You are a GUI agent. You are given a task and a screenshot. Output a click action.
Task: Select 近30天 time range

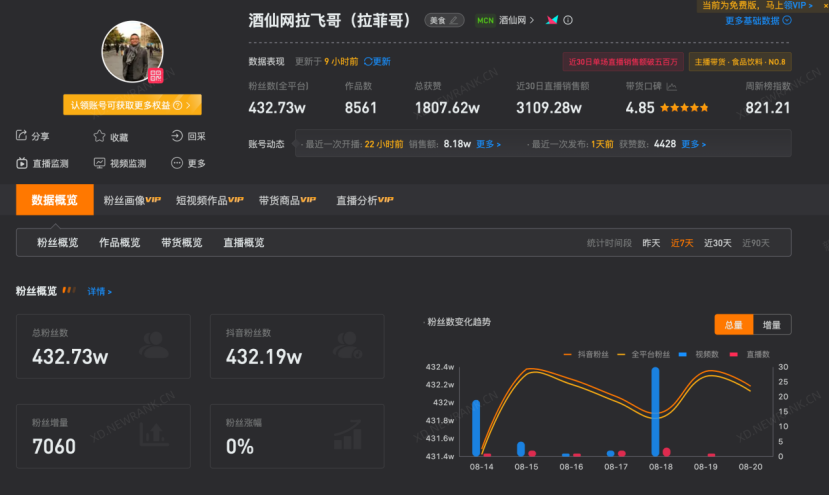tap(717, 243)
